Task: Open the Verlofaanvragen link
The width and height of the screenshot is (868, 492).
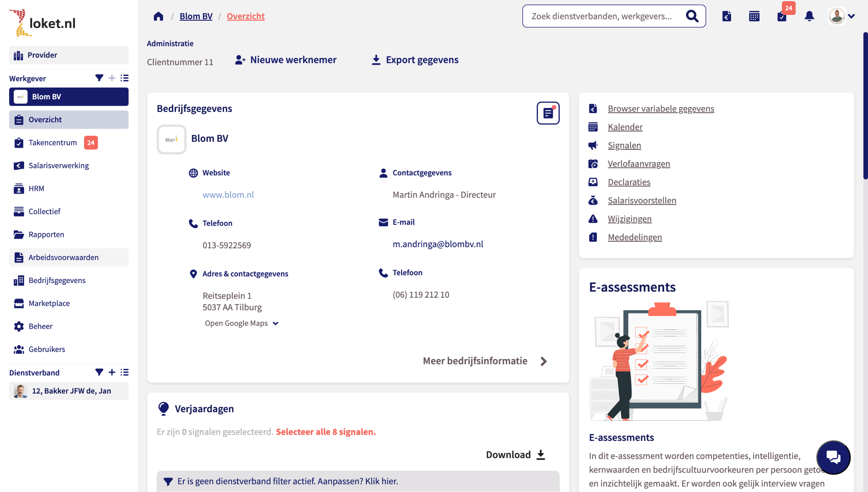Action: click(639, 164)
